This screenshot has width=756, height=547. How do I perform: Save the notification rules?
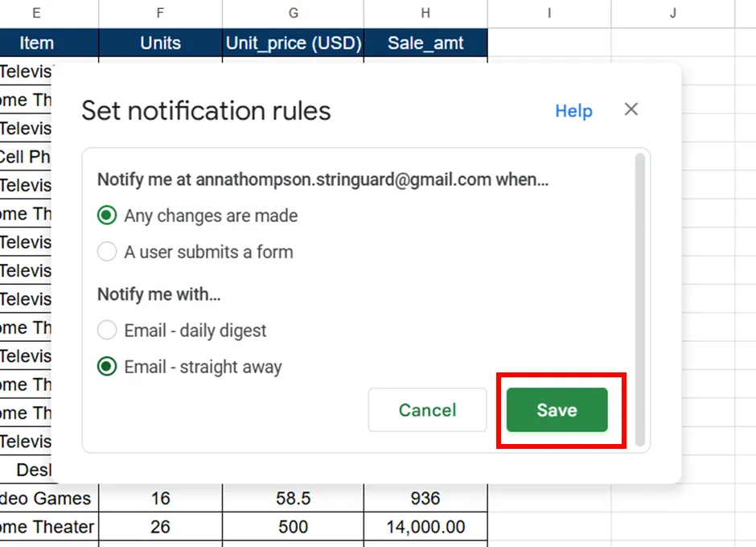coord(557,409)
